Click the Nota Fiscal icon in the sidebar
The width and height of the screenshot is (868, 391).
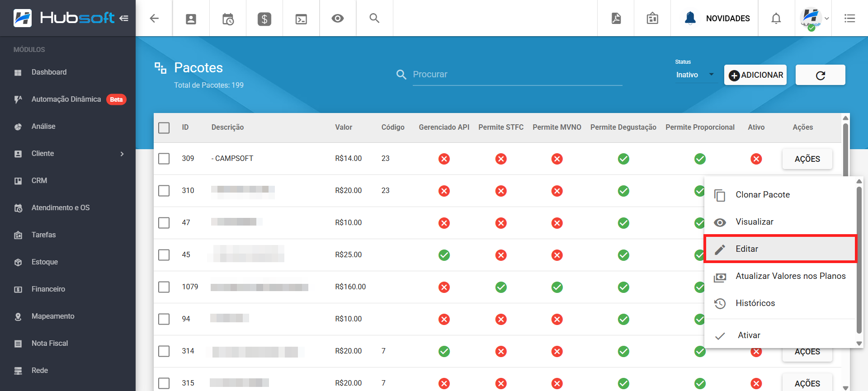point(18,344)
